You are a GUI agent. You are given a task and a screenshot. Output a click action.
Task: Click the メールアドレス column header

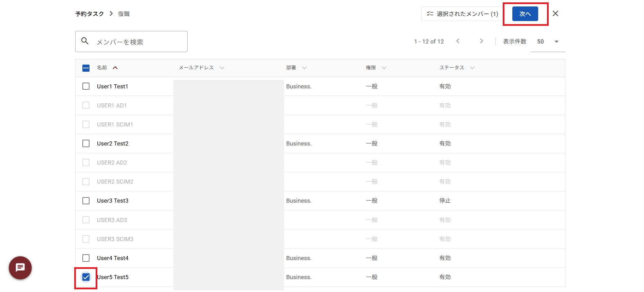pos(196,68)
